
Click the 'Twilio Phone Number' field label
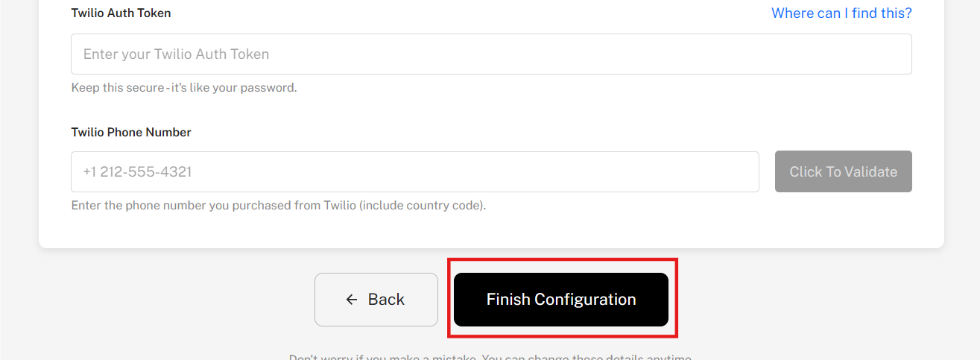click(131, 132)
